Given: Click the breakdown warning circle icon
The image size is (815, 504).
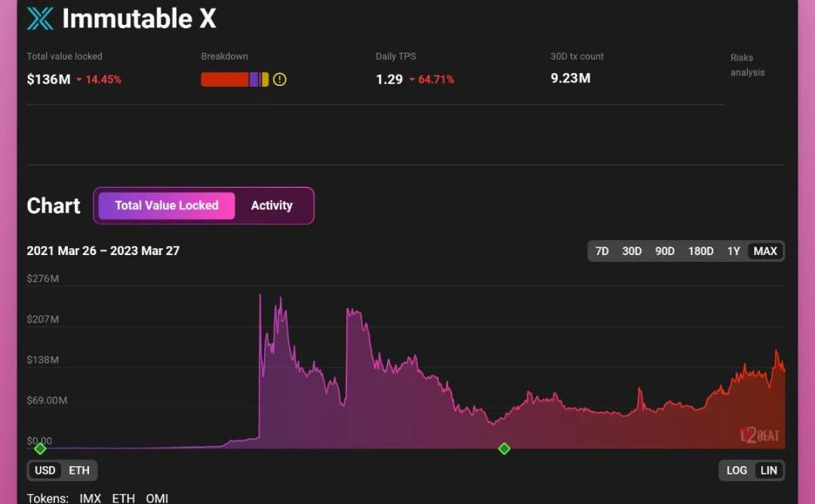Looking at the screenshot, I should [280, 79].
